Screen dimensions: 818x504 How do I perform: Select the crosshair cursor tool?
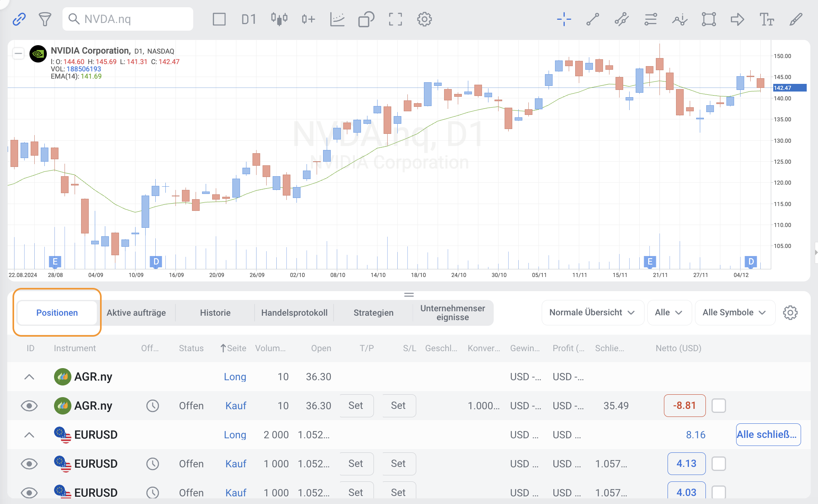click(x=564, y=19)
